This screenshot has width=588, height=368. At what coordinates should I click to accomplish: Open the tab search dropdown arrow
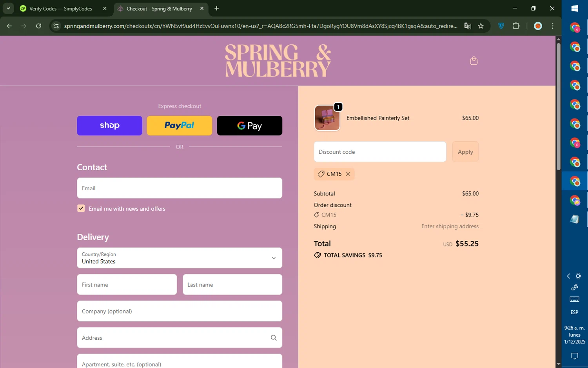[x=8, y=8]
